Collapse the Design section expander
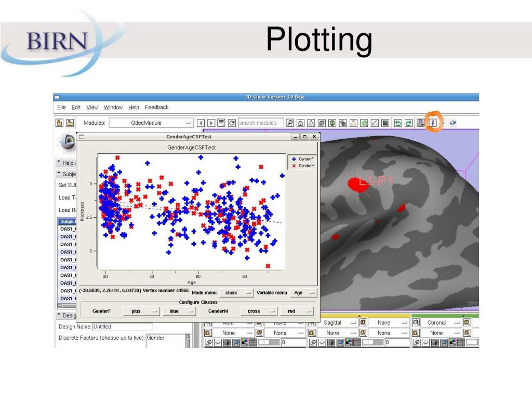The image size is (532, 399). tap(59, 314)
